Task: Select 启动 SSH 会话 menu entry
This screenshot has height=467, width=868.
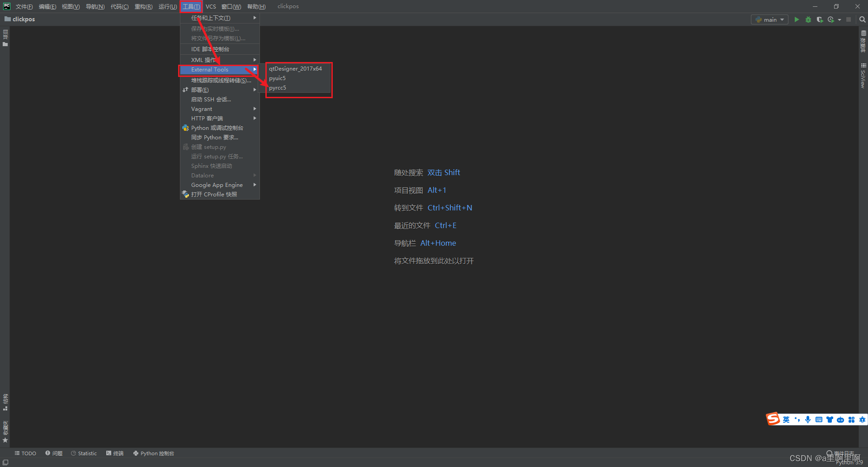Action: [220, 99]
